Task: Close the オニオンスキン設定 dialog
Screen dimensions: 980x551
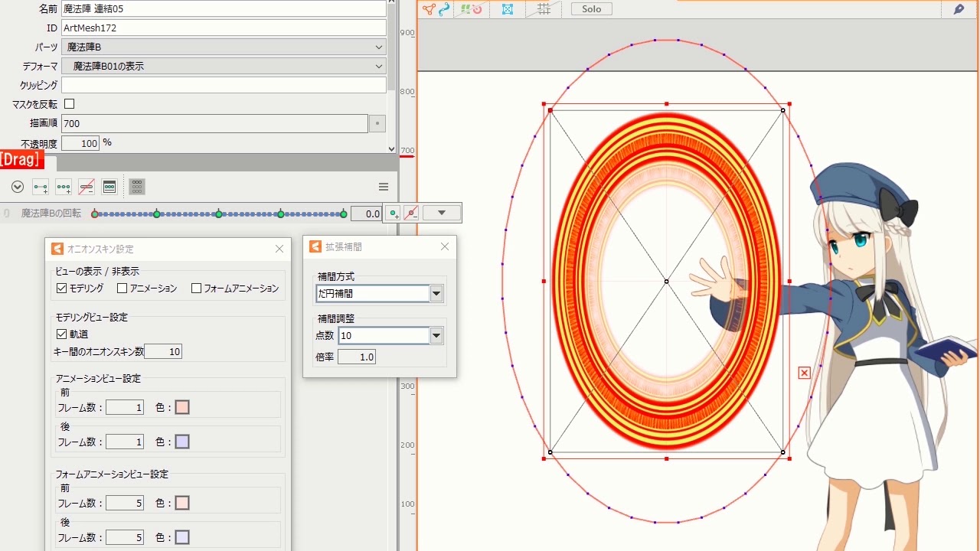Action: (279, 249)
